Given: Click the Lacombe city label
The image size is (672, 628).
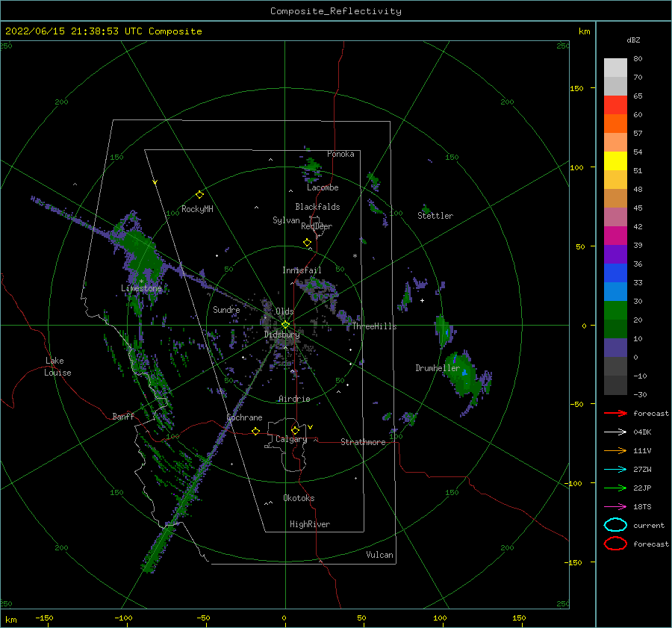Looking at the screenshot, I should pos(323,187).
